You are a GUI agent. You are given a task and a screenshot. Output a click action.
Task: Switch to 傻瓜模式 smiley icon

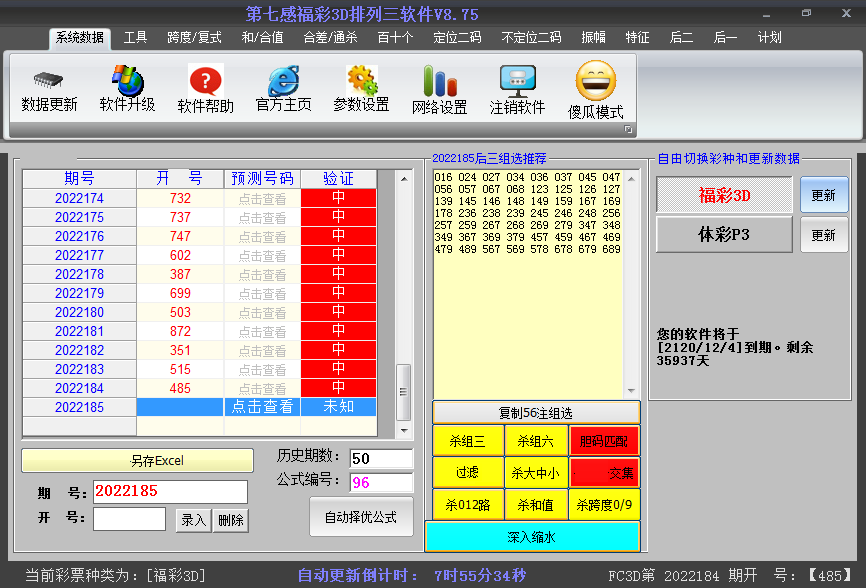point(595,81)
